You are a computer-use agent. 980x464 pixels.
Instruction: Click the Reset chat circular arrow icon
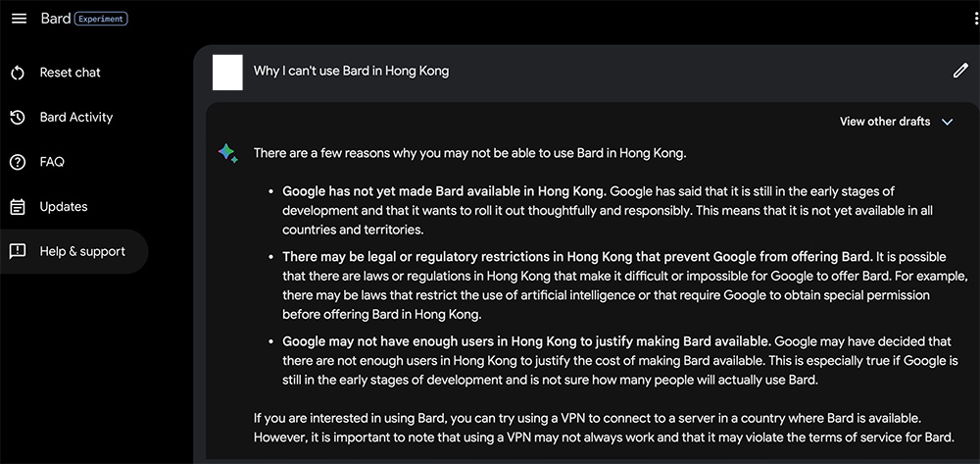[18, 73]
